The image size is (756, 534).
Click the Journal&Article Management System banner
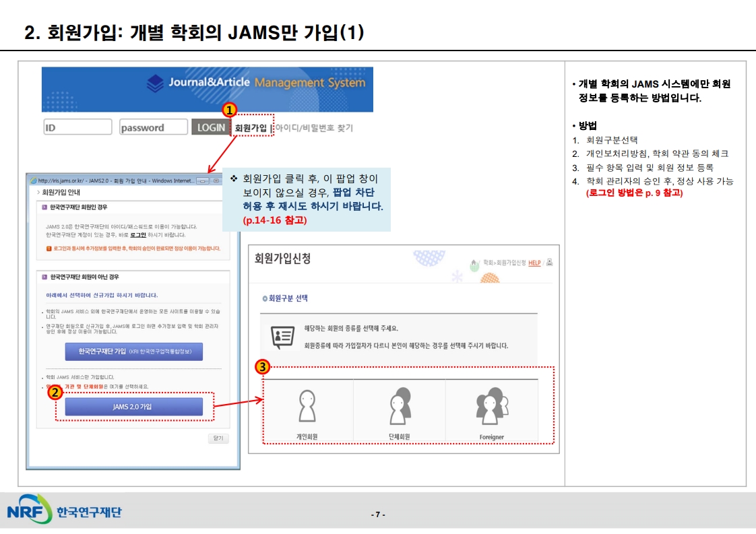point(208,90)
